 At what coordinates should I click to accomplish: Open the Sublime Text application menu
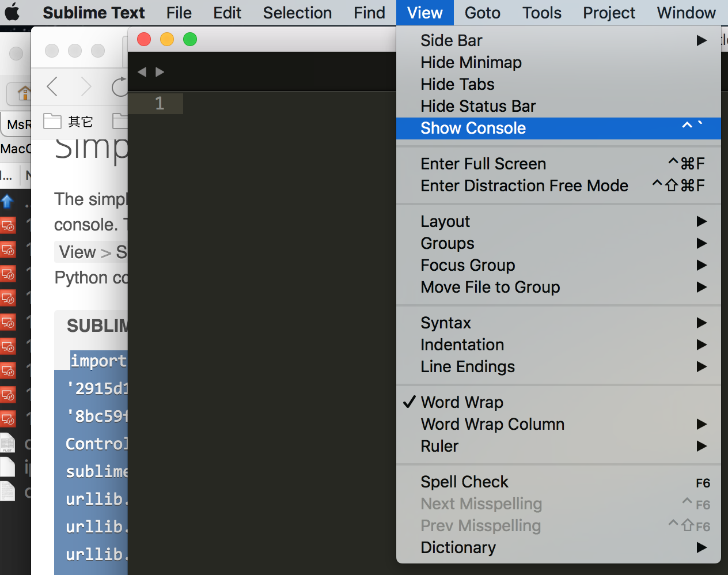tap(94, 13)
